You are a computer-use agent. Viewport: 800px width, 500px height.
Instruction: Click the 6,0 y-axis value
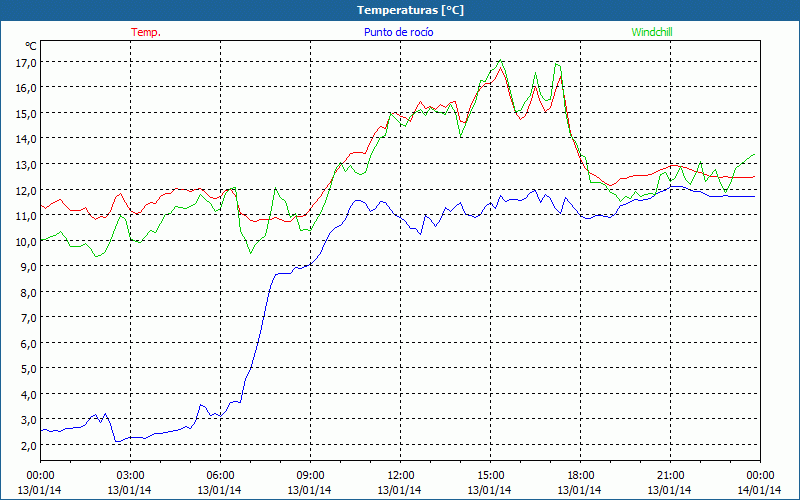coord(28,343)
